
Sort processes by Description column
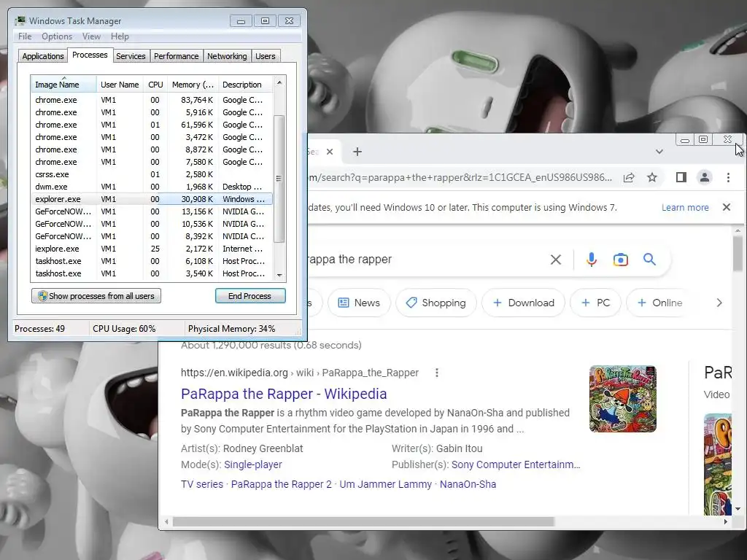click(x=245, y=85)
